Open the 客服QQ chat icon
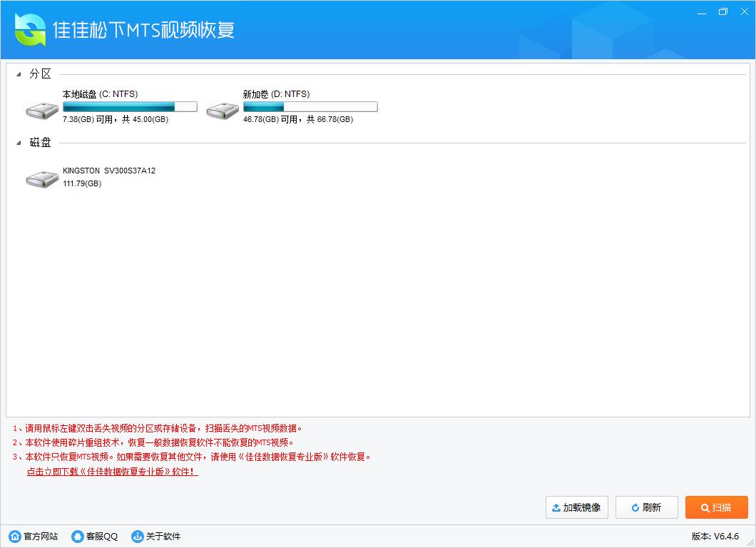The width and height of the screenshot is (756, 548). [x=78, y=537]
